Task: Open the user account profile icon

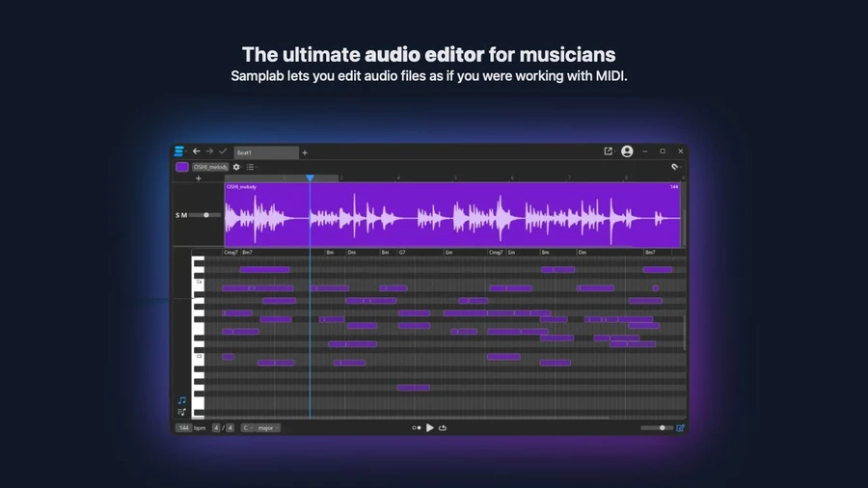Action: point(627,151)
